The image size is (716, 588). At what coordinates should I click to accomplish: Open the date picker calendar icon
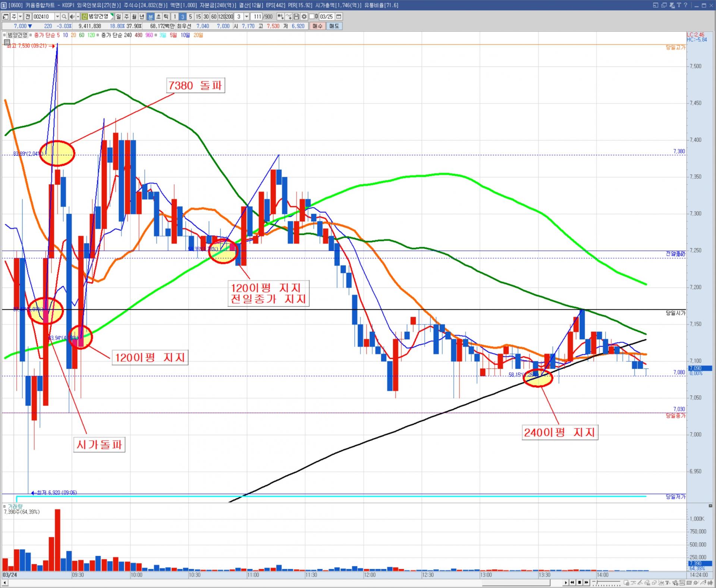339,17
